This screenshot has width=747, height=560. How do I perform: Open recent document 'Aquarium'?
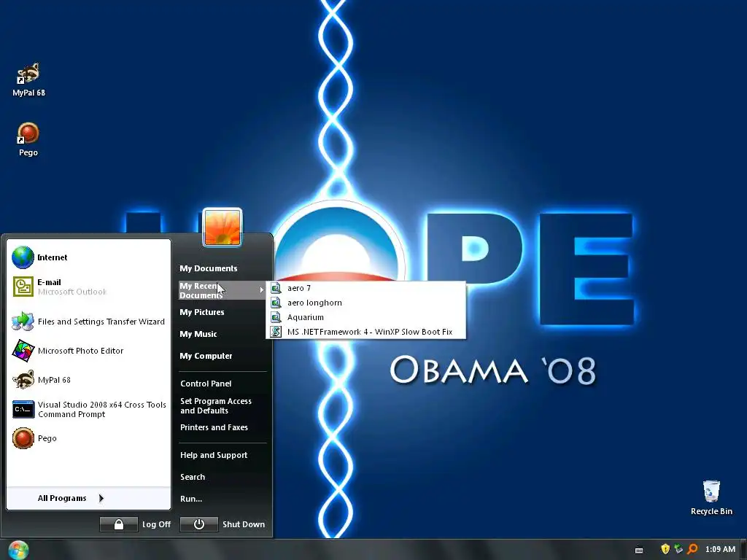coord(365,317)
